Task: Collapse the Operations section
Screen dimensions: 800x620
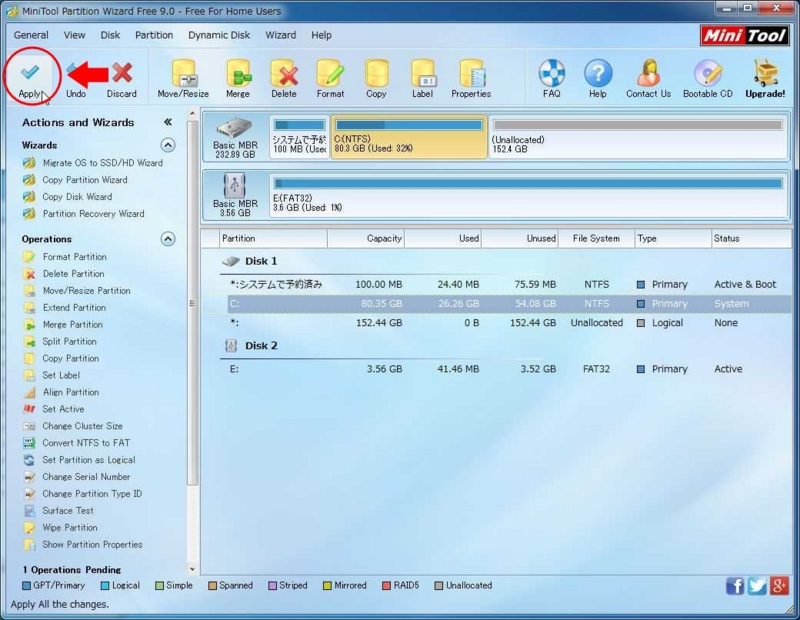Action: tap(168, 239)
